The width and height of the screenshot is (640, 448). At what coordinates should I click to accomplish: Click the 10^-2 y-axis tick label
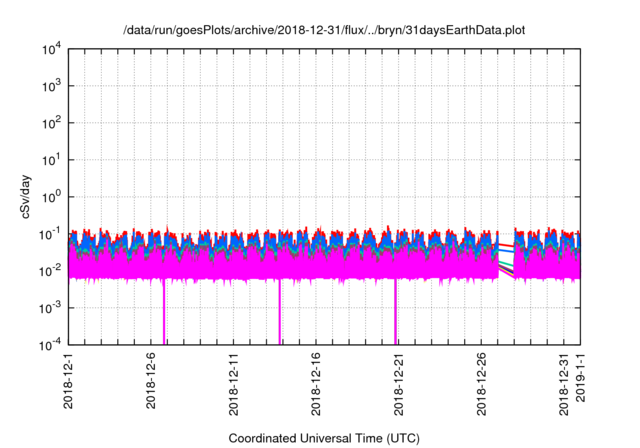[52, 271]
